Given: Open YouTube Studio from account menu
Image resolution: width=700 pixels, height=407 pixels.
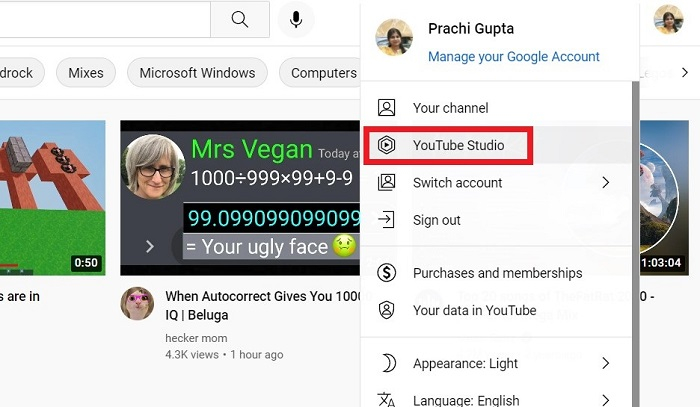Looking at the screenshot, I should coord(496,145).
